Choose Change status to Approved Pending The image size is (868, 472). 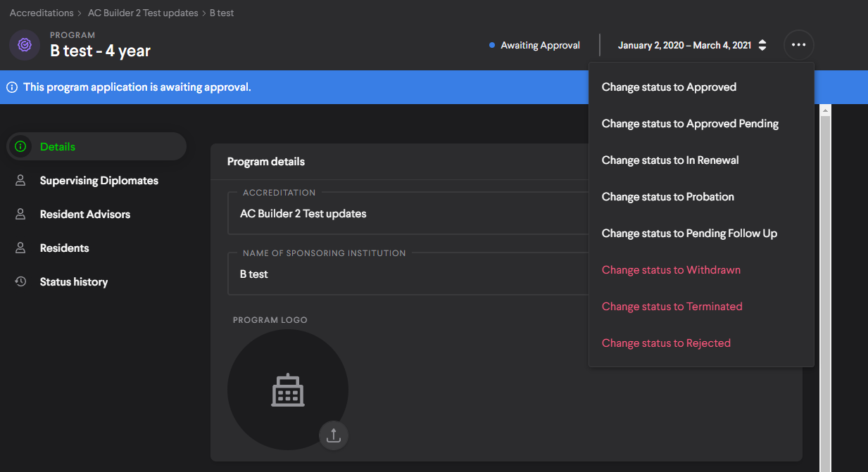pyautogui.click(x=690, y=124)
